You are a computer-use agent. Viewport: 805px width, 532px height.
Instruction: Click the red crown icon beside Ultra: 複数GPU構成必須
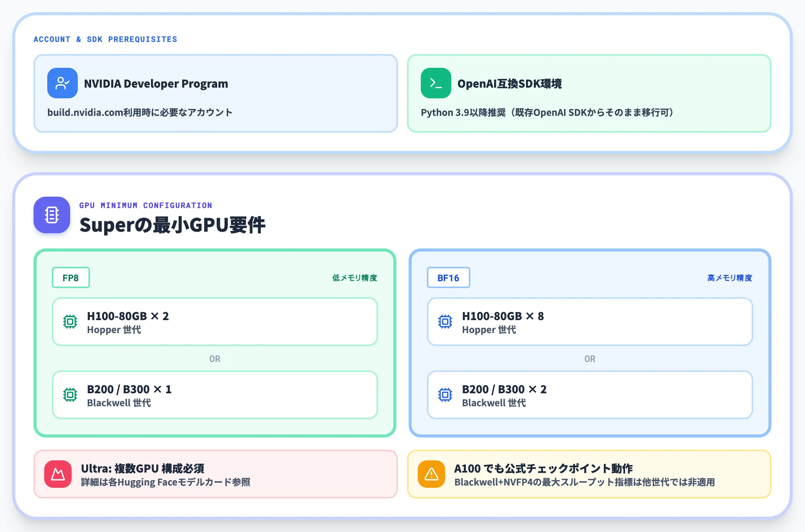coord(58,474)
